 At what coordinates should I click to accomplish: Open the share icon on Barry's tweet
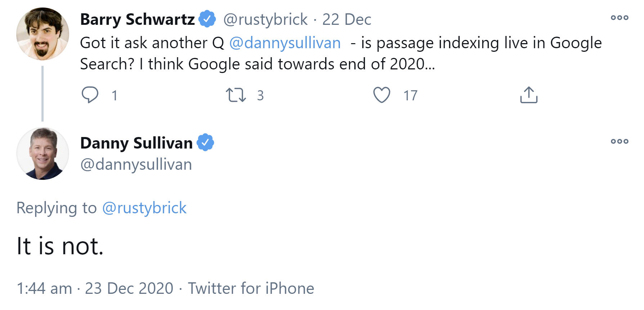pyautogui.click(x=529, y=95)
